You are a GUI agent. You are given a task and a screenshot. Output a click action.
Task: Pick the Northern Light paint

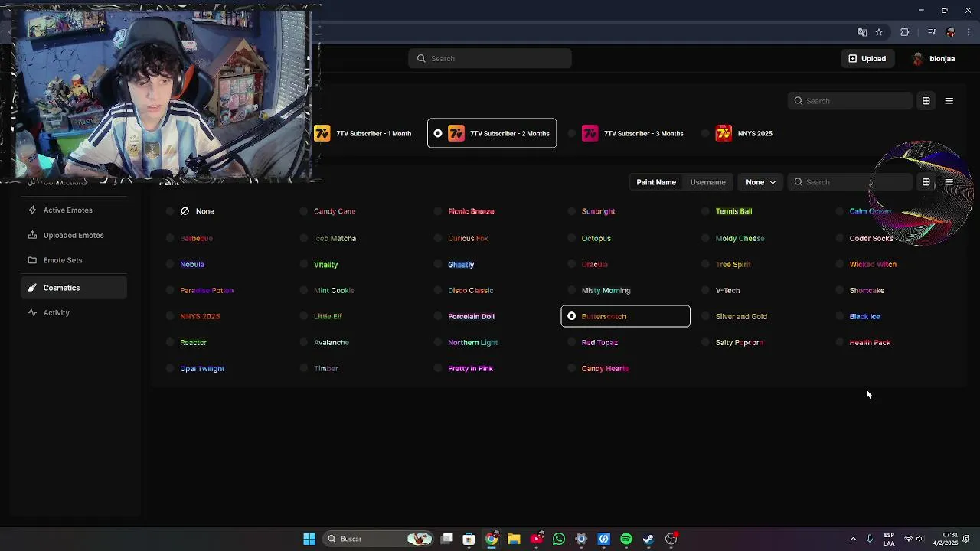pyautogui.click(x=472, y=342)
